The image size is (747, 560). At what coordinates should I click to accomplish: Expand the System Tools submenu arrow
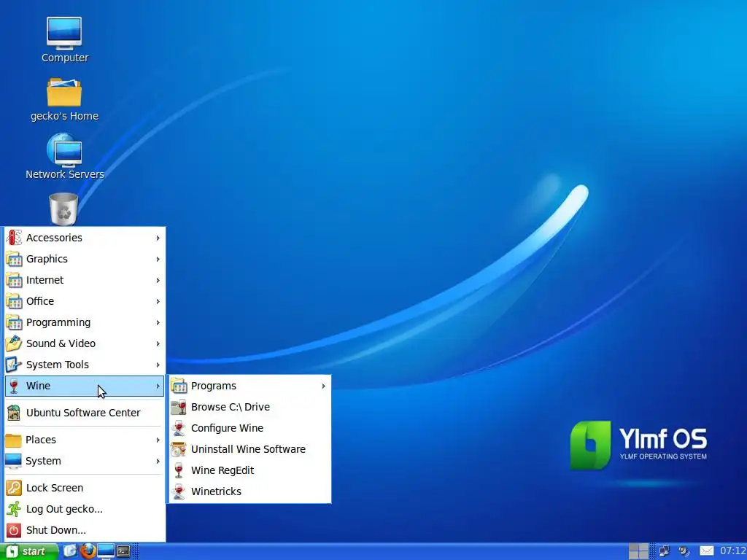point(158,365)
